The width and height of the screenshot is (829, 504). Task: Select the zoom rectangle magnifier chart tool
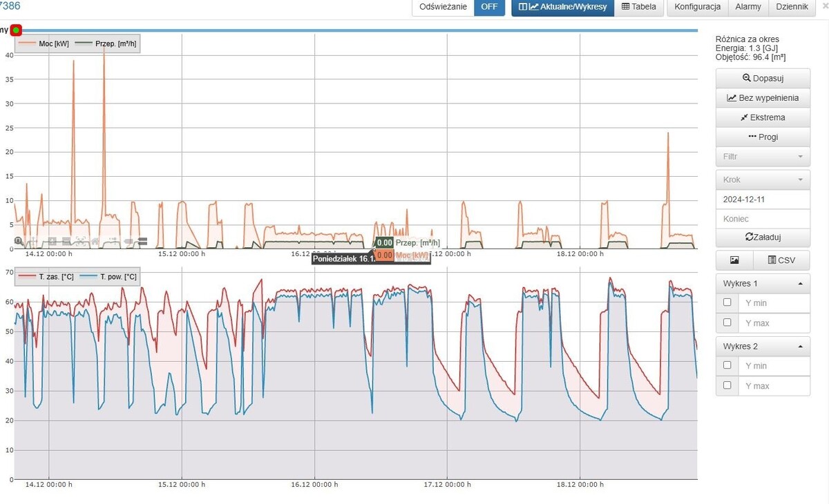pyautogui.click(x=19, y=242)
